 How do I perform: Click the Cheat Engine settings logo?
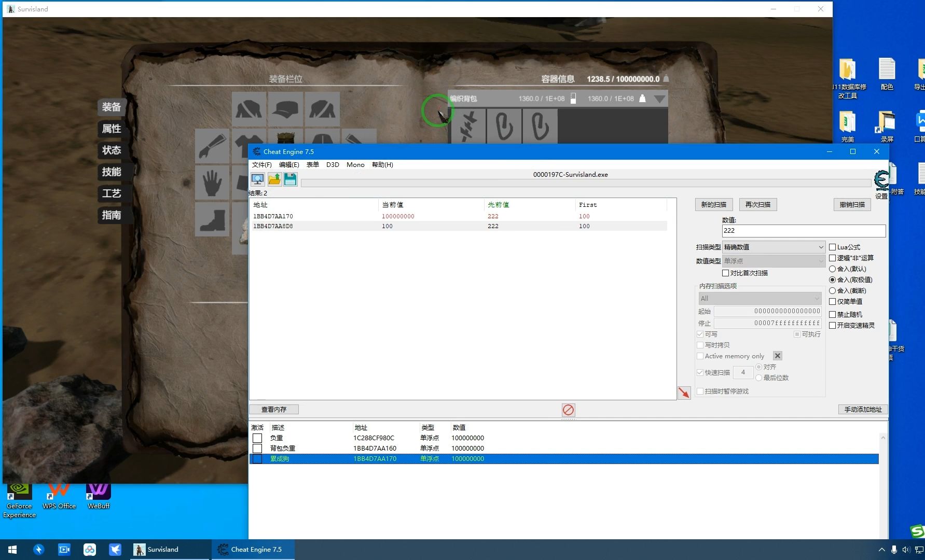point(881,180)
